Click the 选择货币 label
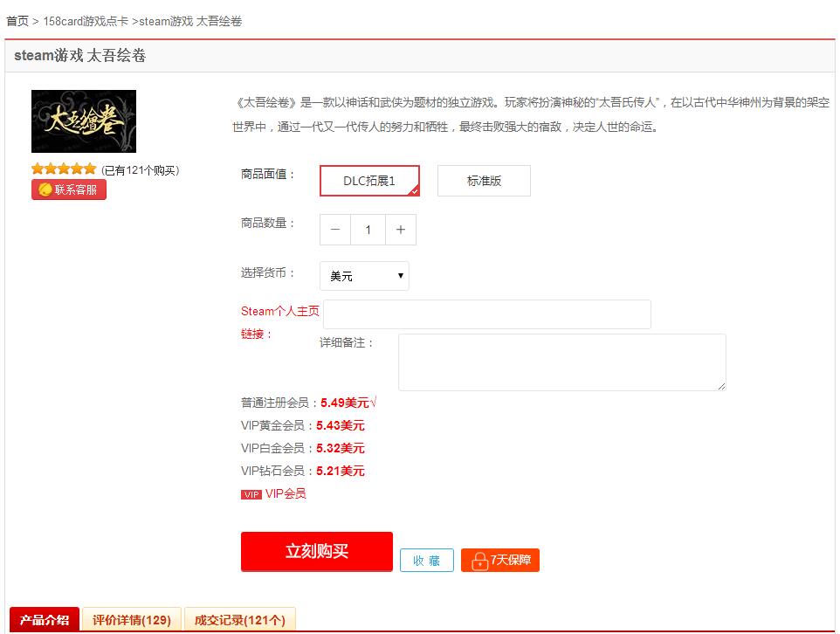This screenshot has height=634, width=840. point(267,272)
